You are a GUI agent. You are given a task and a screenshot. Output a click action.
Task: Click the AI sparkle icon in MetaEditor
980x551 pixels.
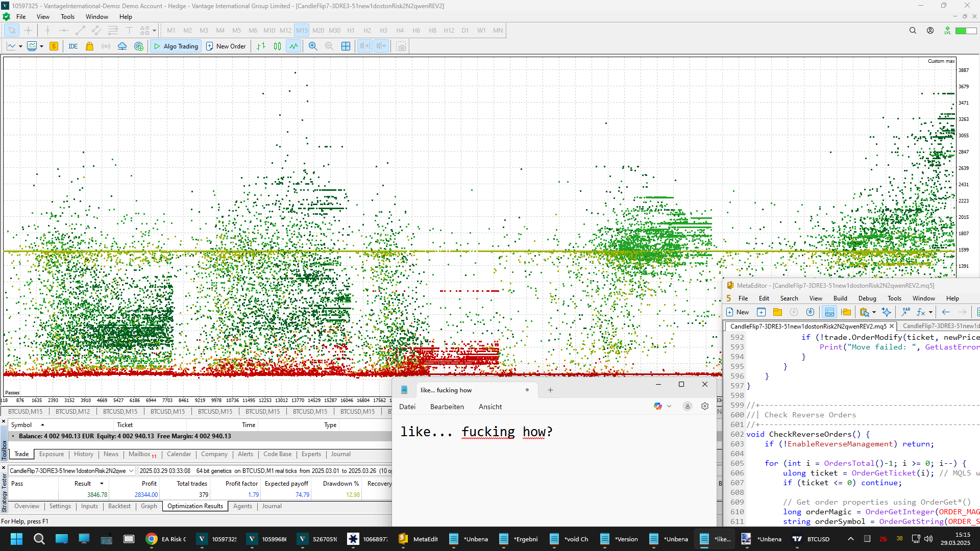pos(886,312)
